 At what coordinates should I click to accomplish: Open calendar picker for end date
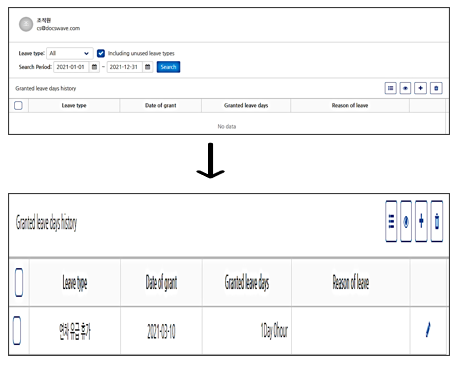[x=148, y=67]
